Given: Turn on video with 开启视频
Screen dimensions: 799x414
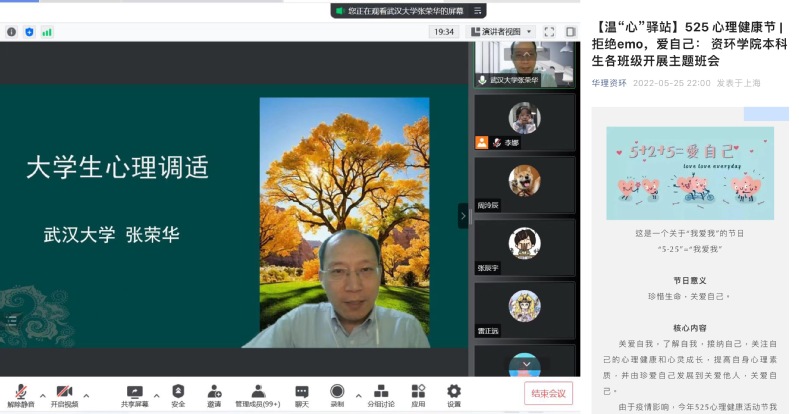Looking at the screenshot, I should [64, 394].
